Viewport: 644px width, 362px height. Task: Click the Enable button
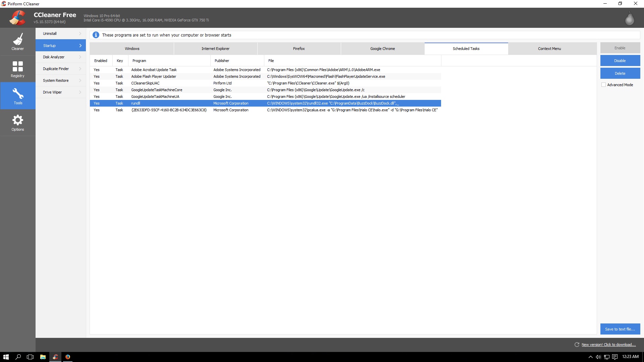point(620,48)
